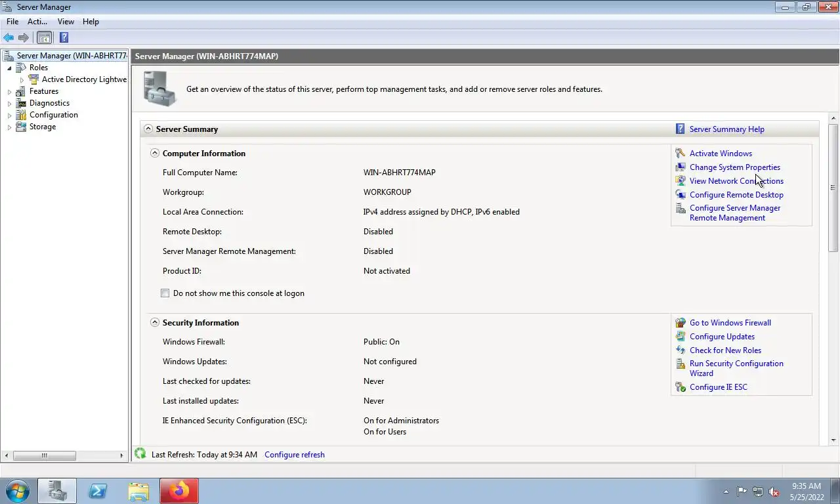The width and height of the screenshot is (840, 504).
Task: Click the 'Public: On' firewall value
Action: 381,342
